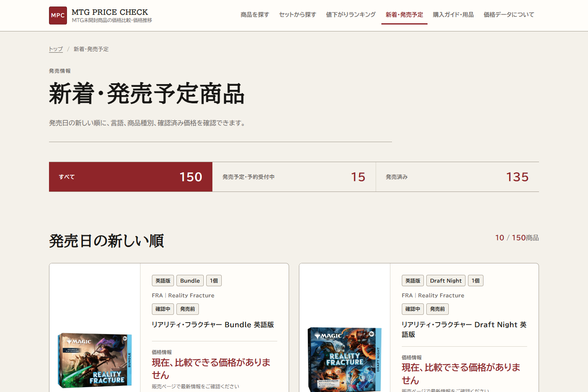Filter by 発売済み 135 tab
This screenshot has height=392, width=588.
(457, 177)
